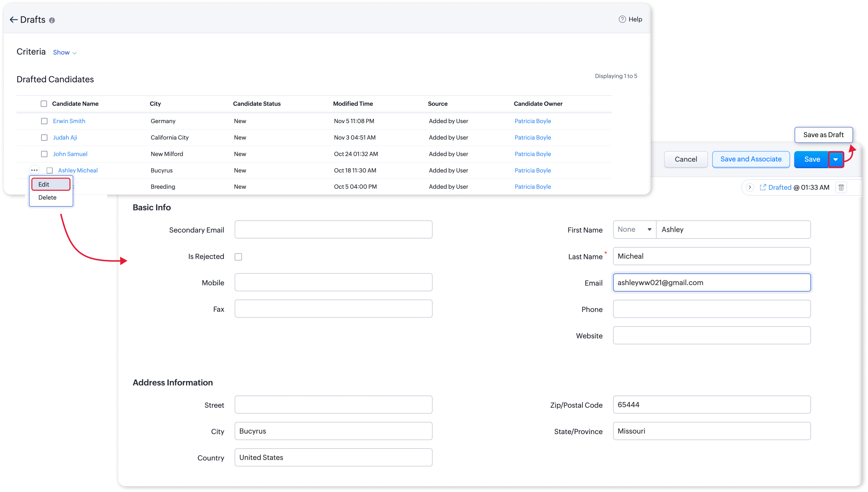868x492 pixels.
Task: Click into the Secondary Email field
Action: 333,230
